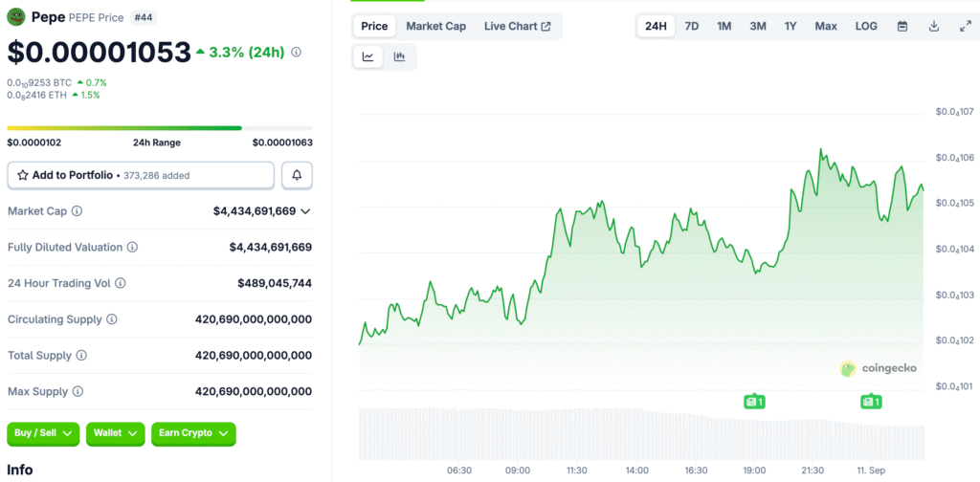The width and height of the screenshot is (980, 482).
Task: Open 24 Hour Trading Vol info icon
Action: click(121, 283)
